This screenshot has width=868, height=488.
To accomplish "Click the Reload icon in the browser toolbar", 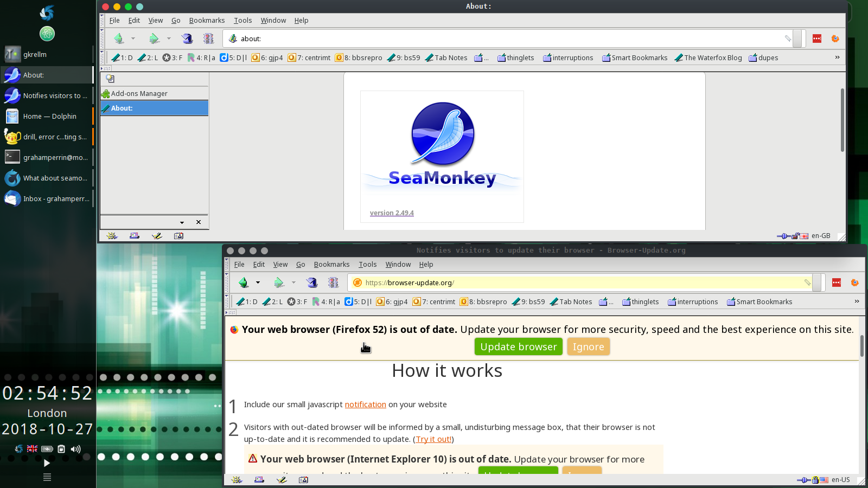I will (187, 38).
